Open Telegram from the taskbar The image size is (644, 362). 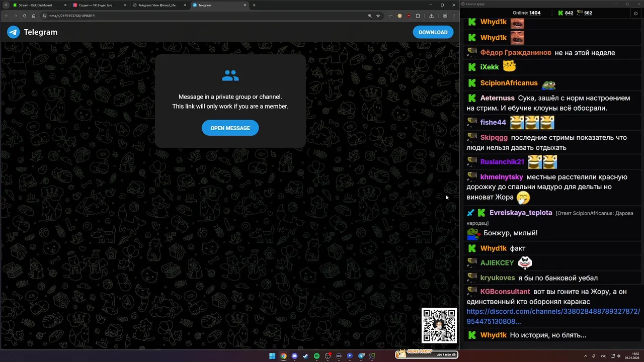click(x=361, y=356)
